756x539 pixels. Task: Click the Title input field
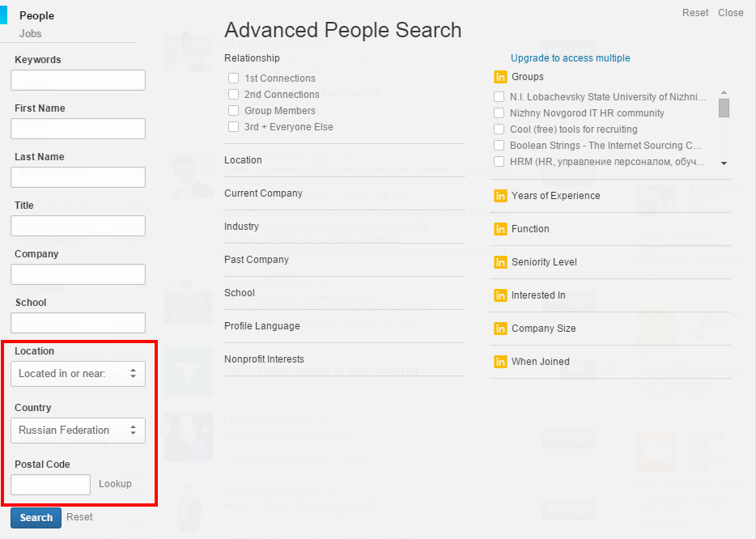click(x=78, y=226)
